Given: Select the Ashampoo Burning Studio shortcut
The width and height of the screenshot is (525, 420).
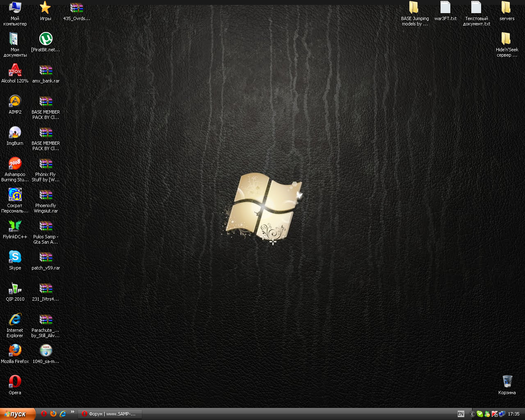Looking at the screenshot, I should [x=15, y=169].
